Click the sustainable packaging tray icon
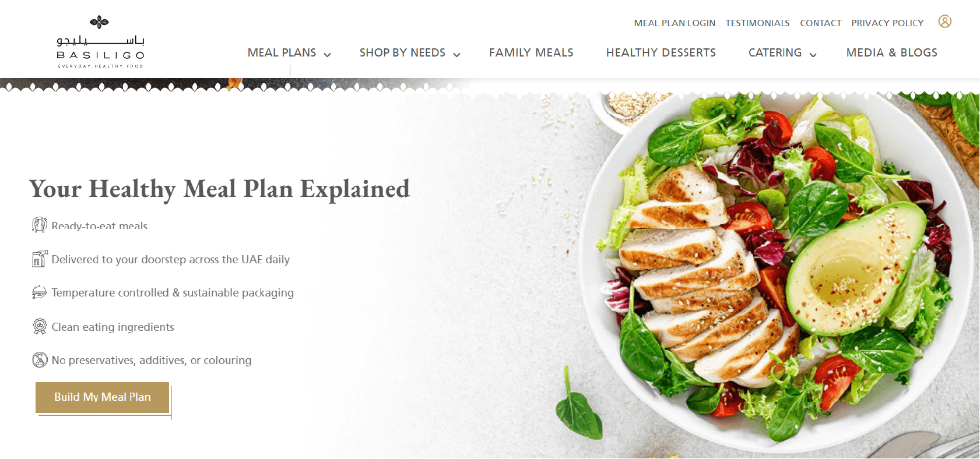Image resolution: width=980 pixels, height=459 pixels. (x=39, y=292)
